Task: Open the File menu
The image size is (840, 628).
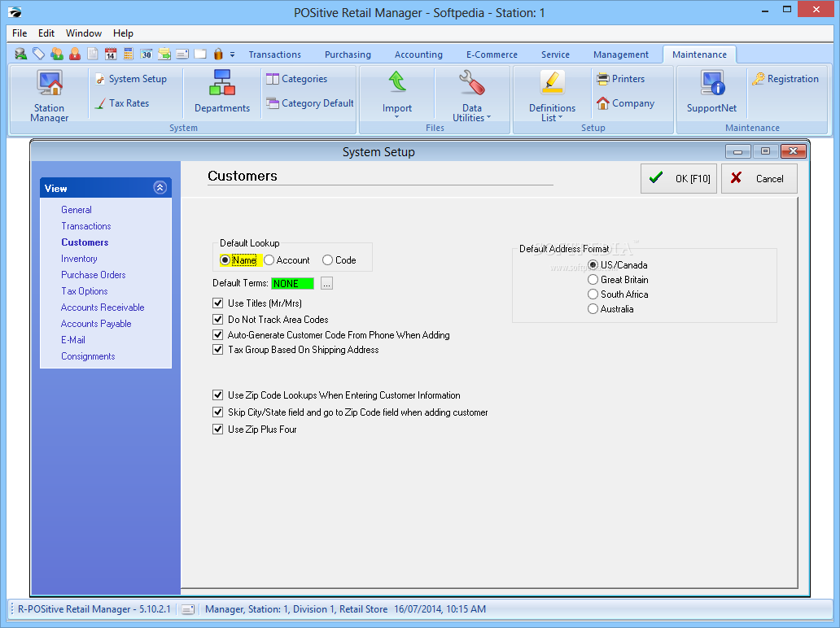Action: (20, 33)
